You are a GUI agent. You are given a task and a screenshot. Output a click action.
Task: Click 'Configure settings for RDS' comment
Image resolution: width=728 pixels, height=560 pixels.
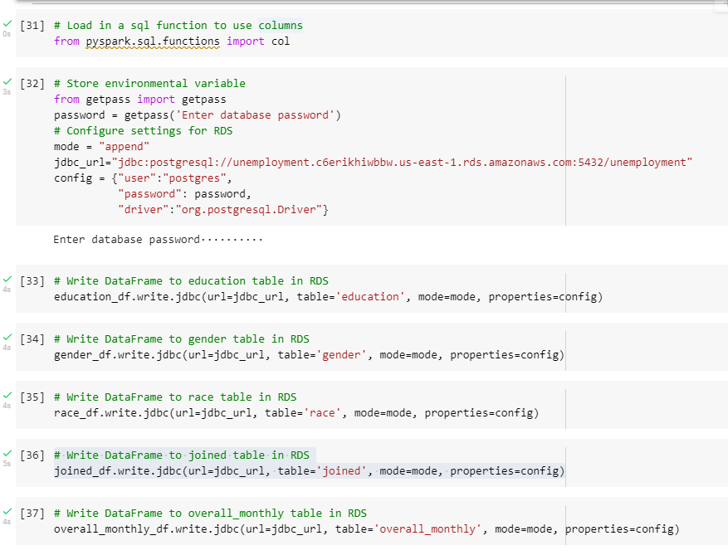click(x=143, y=131)
